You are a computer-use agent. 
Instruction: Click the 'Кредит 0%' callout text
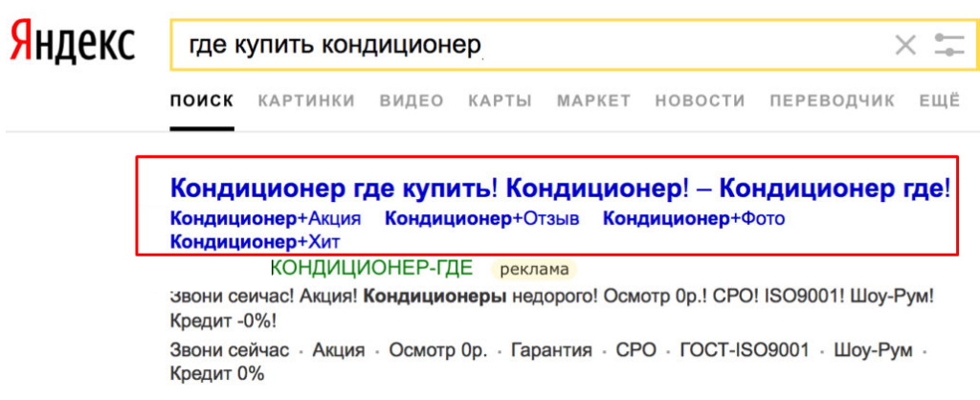click(217, 374)
